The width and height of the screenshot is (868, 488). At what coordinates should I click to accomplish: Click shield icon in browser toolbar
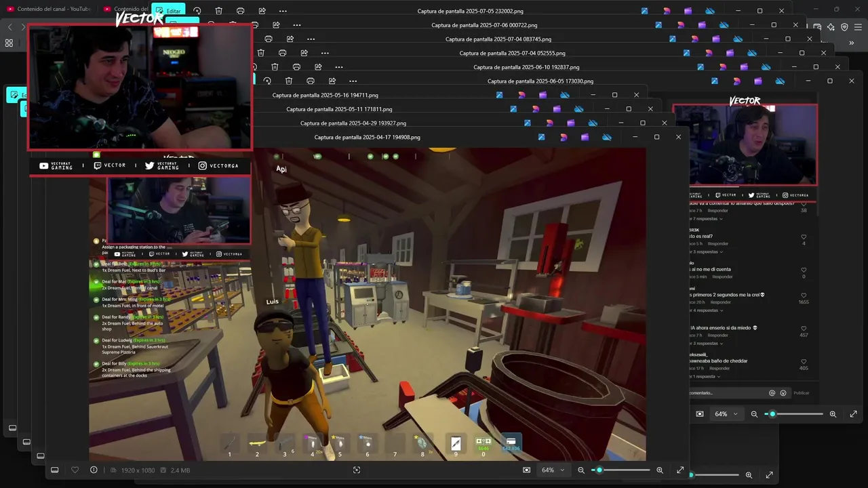pyautogui.click(x=844, y=27)
